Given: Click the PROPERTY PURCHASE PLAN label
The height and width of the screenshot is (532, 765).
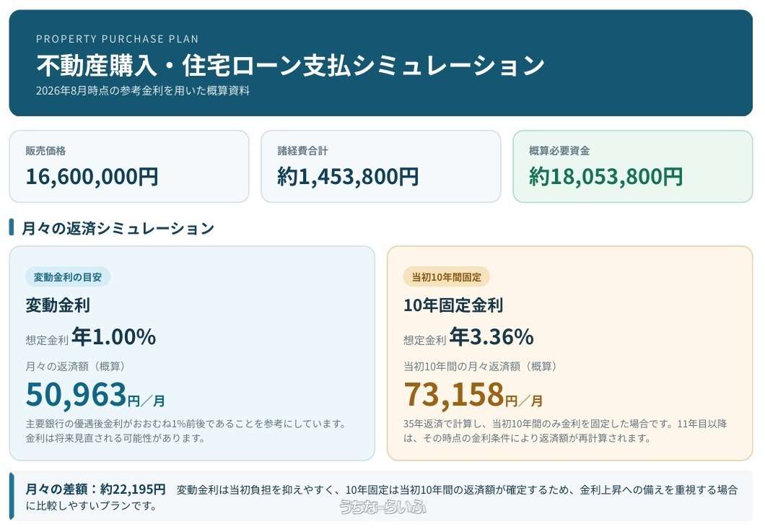Looking at the screenshot, I should pos(118,39).
